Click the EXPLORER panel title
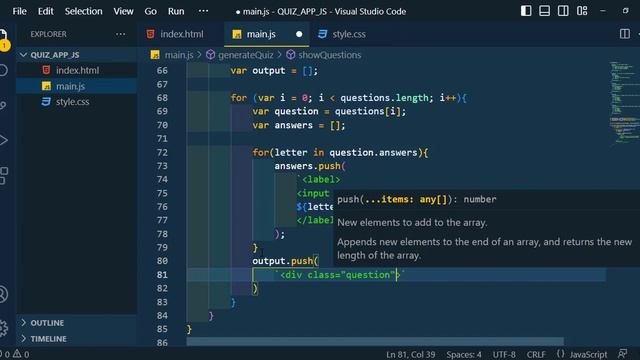The image size is (640, 360). click(x=49, y=34)
